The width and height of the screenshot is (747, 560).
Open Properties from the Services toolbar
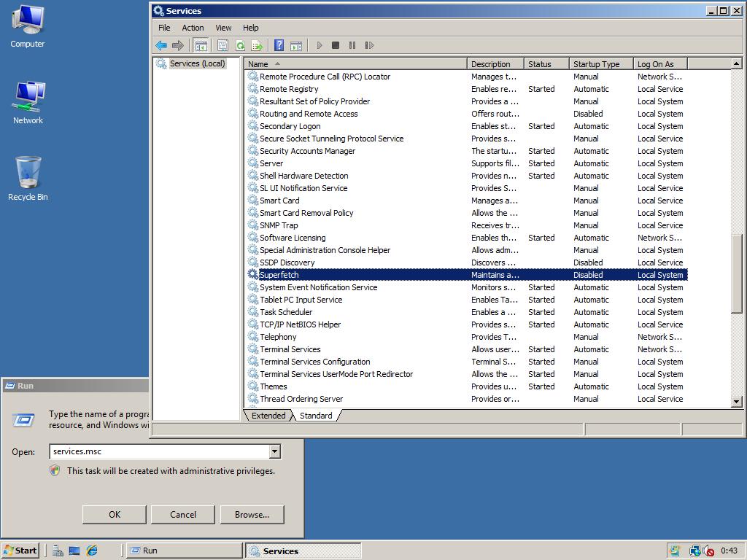222,46
